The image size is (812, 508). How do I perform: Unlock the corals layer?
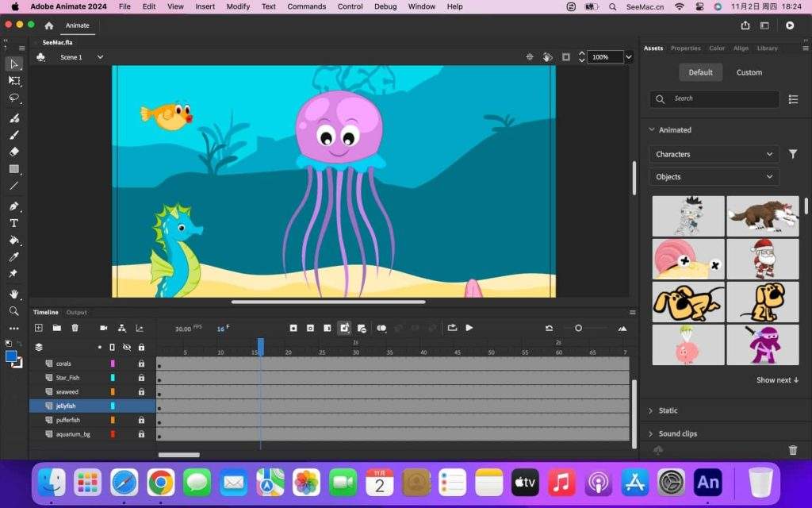[141, 364]
